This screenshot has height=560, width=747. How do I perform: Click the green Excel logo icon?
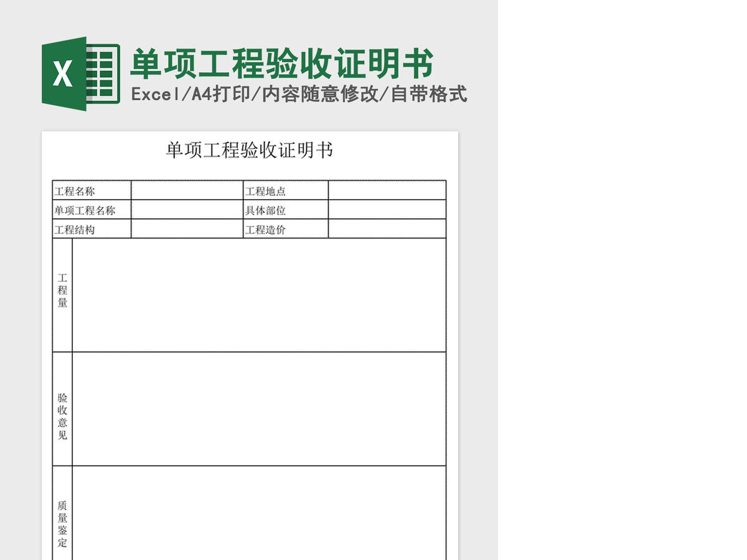[81, 73]
